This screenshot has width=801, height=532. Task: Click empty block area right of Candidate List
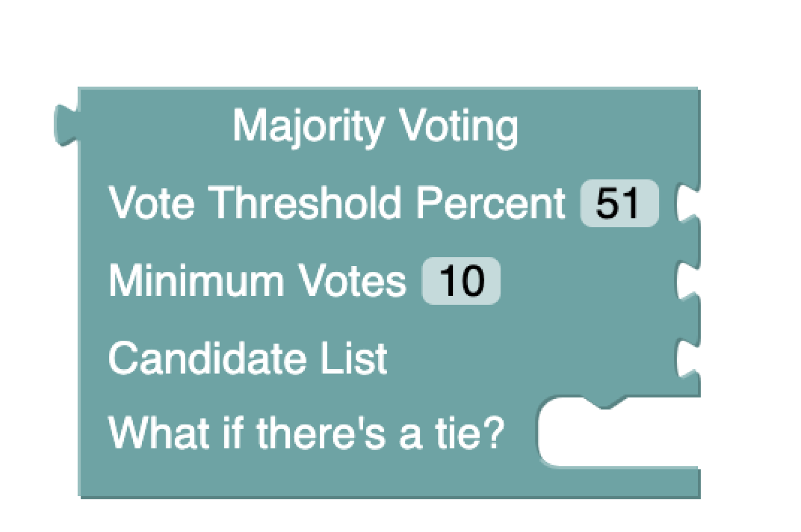click(x=529, y=358)
